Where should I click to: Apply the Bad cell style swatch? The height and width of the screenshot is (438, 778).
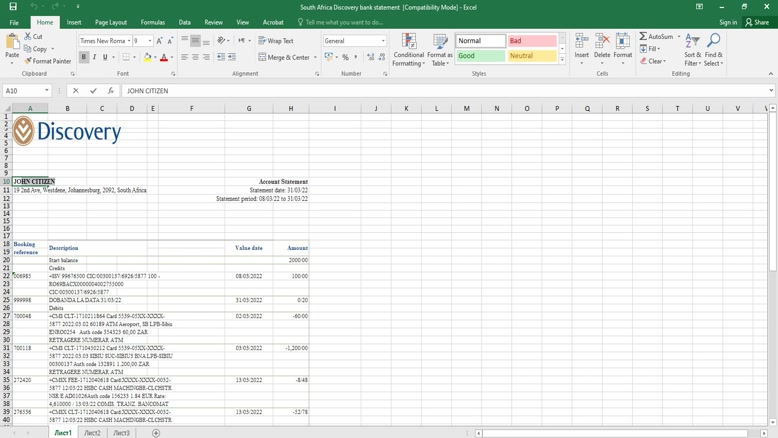tap(531, 41)
